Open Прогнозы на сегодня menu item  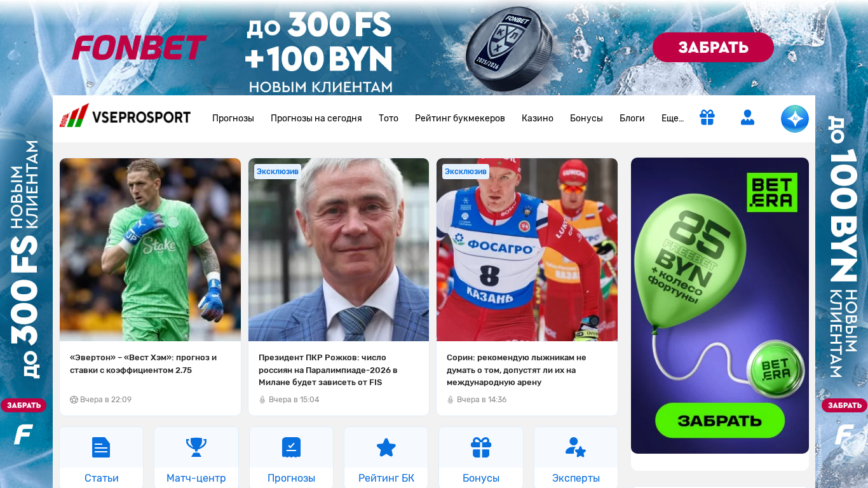click(316, 118)
